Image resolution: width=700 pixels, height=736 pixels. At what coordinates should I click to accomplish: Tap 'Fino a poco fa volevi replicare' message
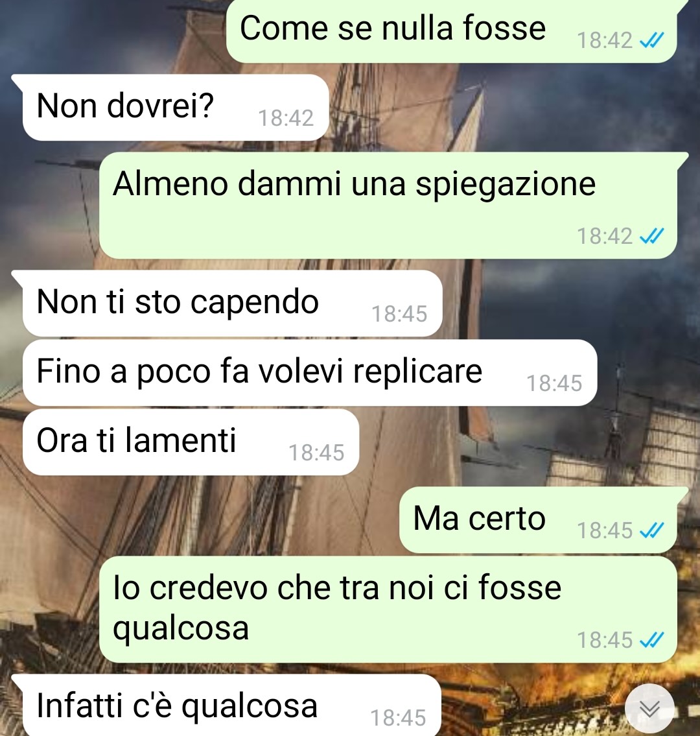[310, 373]
